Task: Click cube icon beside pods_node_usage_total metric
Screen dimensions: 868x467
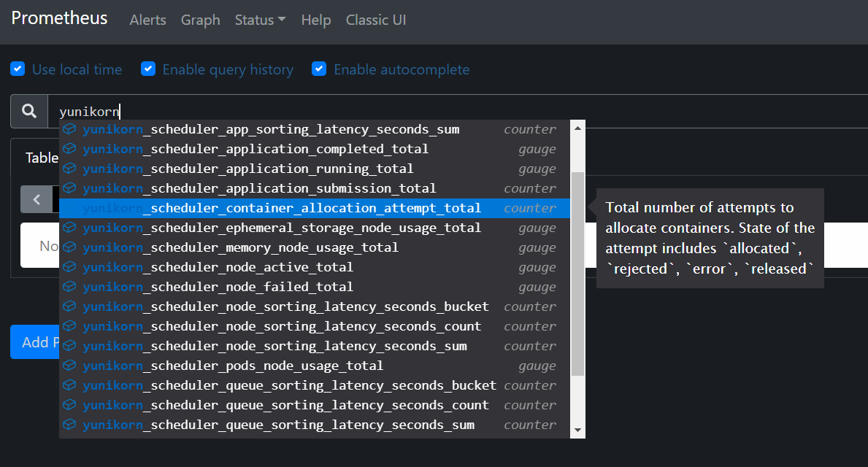Action: point(69,366)
